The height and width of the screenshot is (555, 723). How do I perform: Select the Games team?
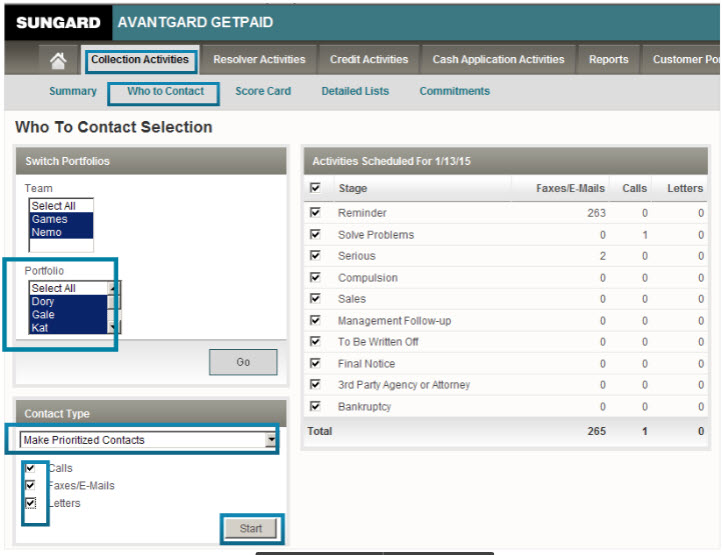(61, 219)
